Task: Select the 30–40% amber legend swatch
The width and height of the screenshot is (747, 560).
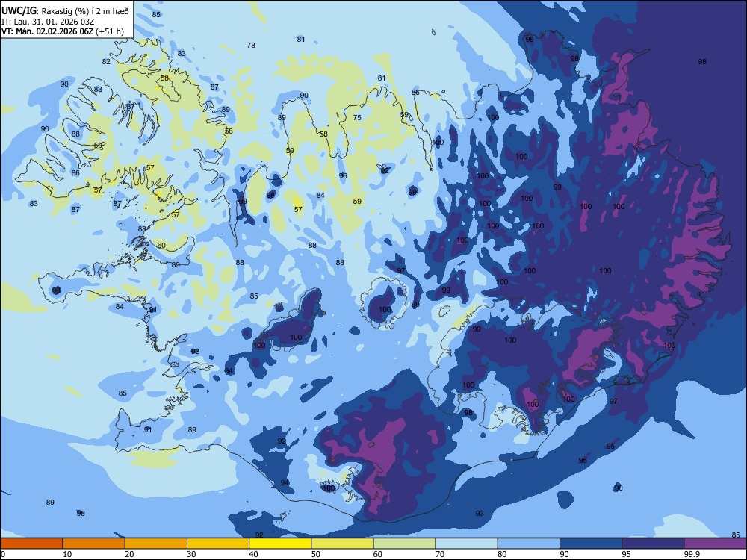Action: [218, 544]
